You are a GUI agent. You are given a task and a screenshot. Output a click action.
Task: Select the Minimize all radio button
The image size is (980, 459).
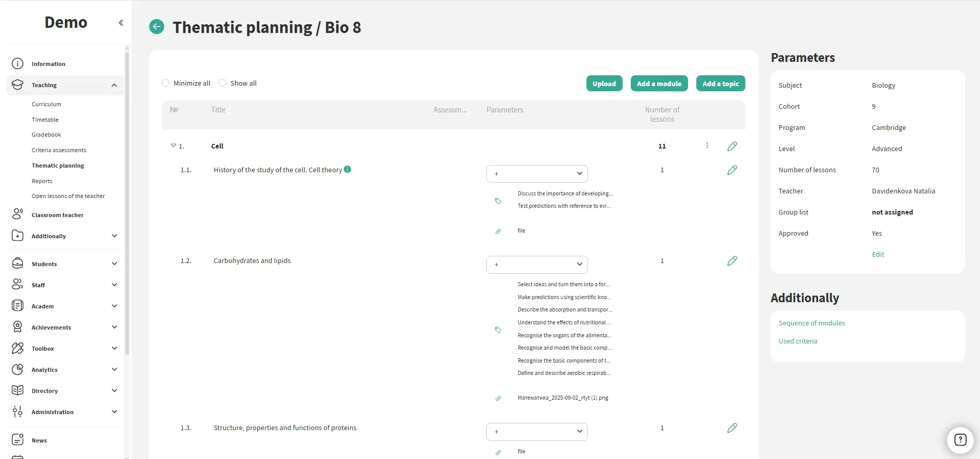166,83
